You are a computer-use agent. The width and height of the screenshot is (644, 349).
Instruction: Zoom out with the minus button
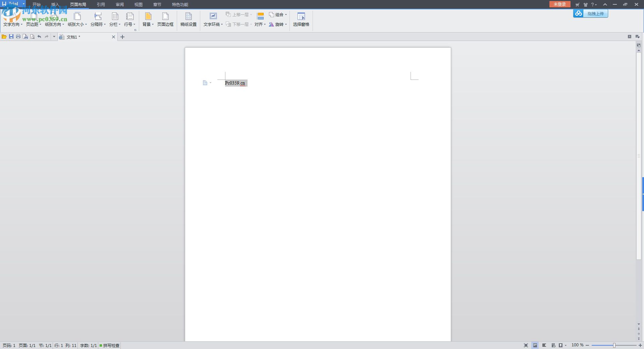pyautogui.click(x=587, y=345)
